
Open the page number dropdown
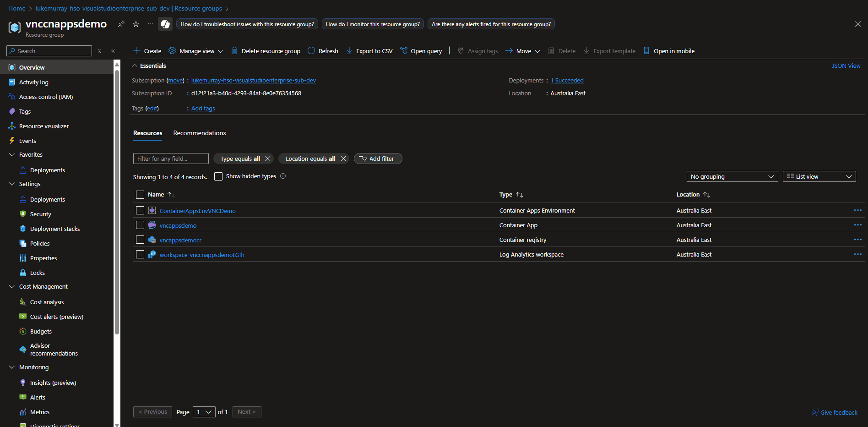coord(204,412)
